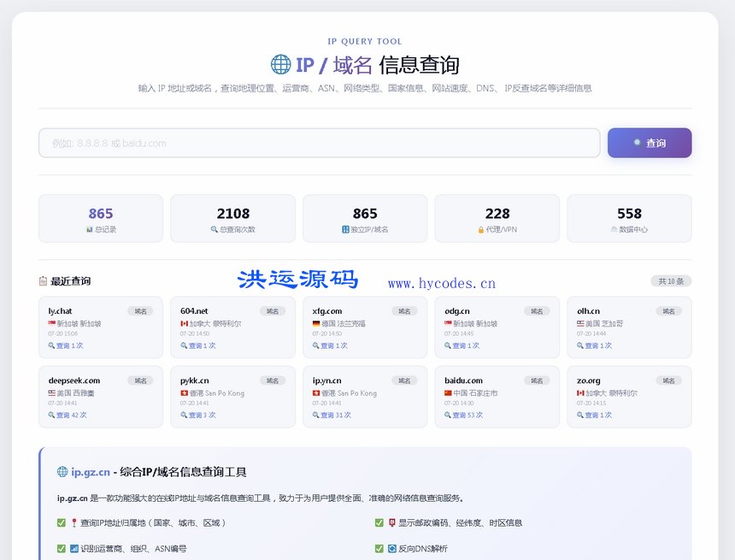Click 查询 1 次 on olh.cn card
The image size is (735, 560).
pos(594,345)
